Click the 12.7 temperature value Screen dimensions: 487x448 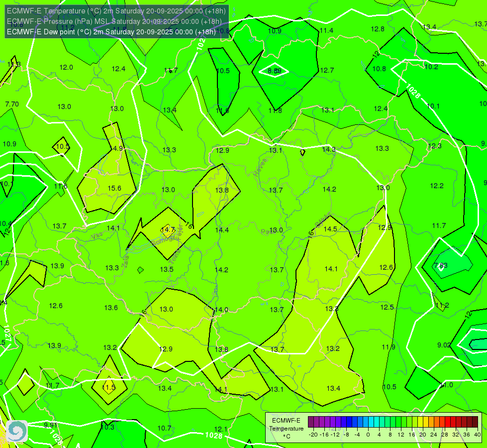(327, 71)
